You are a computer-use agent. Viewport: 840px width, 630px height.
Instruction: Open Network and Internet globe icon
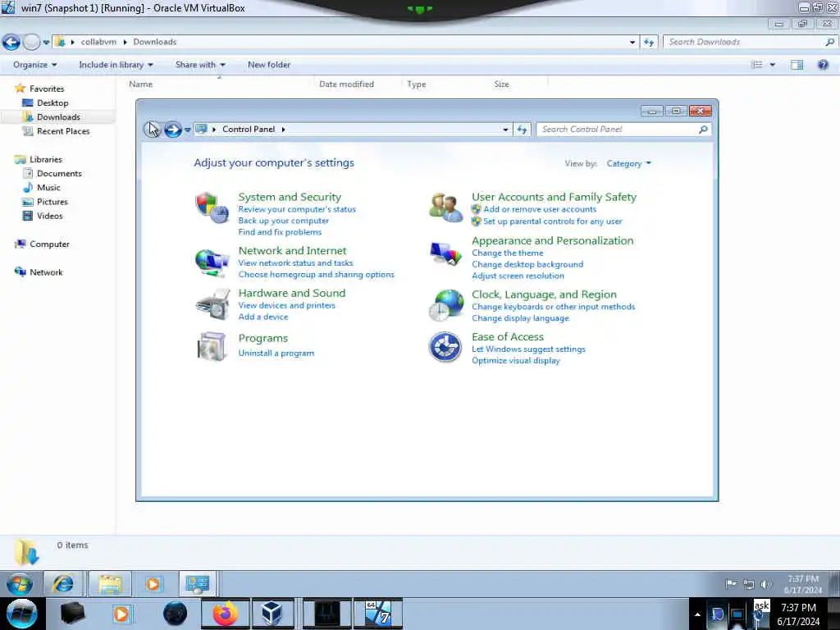(x=212, y=262)
